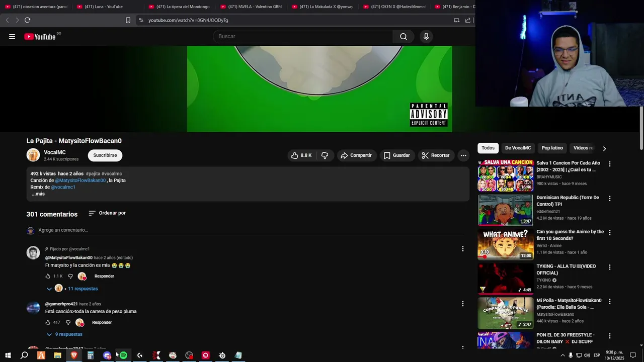Open the YouTube hamburger guide menu
This screenshot has height=362, width=644.
pos(12,36)
